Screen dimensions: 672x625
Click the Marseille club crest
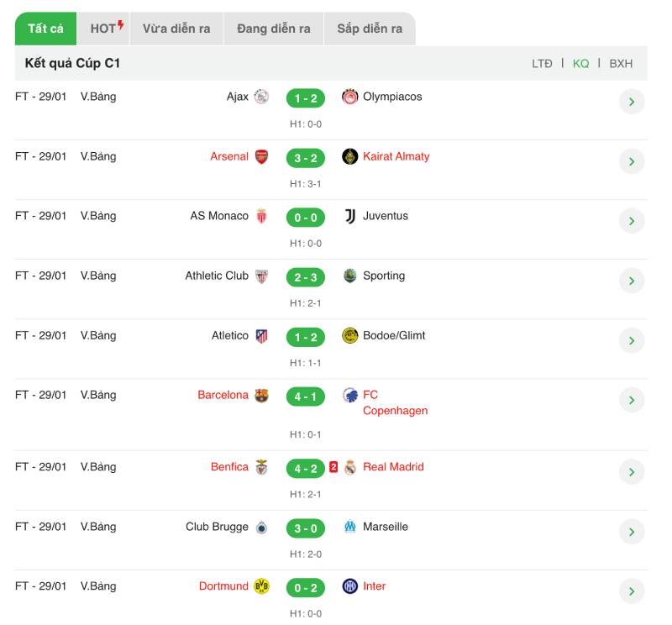(x=349, y=526)
